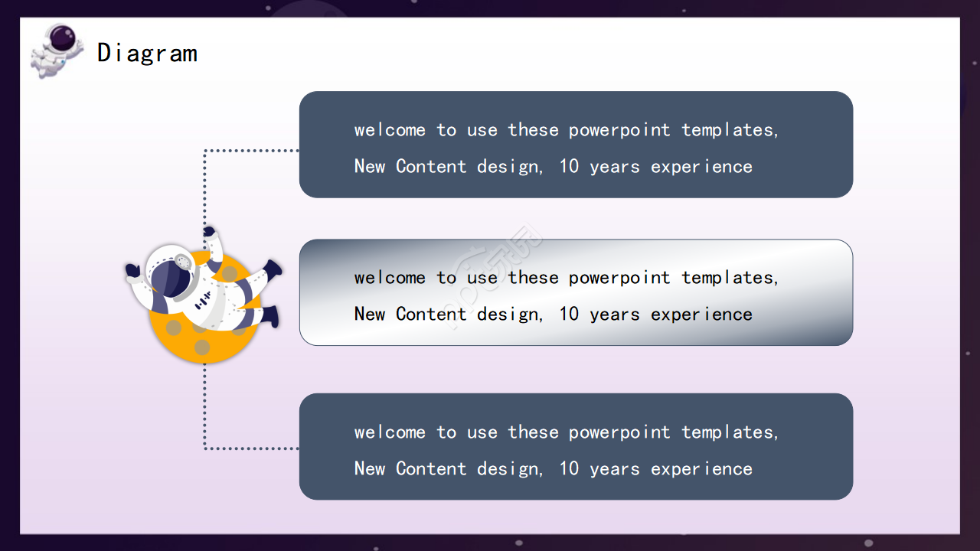Click the astronaut's white chest control panel
This screenshot has width=980, height=551.
(x=203, y=301)
